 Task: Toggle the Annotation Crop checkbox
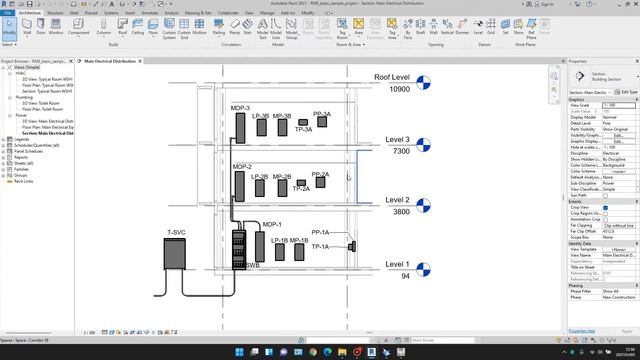pyautogui.click(x=605, y=220)
